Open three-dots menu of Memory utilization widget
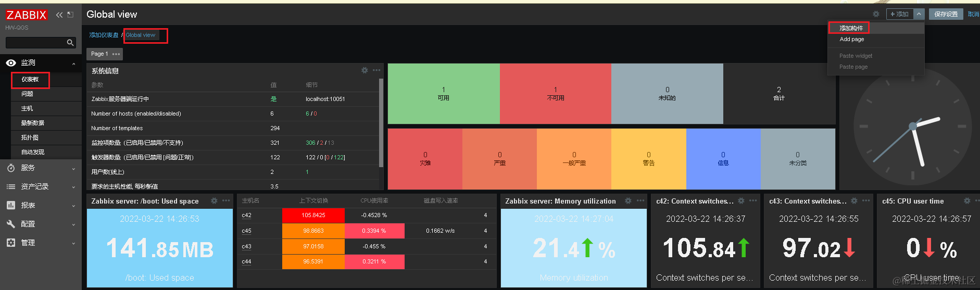This screenshot has width=980, height=290. [640, 200]
